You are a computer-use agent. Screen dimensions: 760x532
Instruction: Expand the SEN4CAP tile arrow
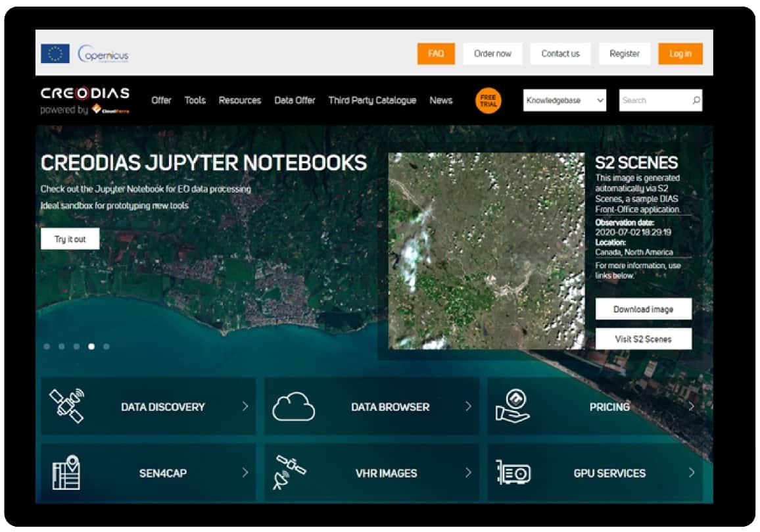click(x=245, y=472)
